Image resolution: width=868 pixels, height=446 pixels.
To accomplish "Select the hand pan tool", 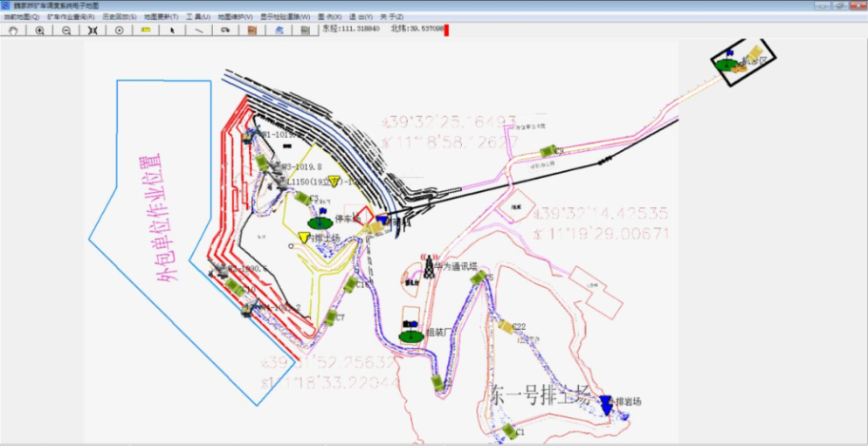I will coord(12,30).
